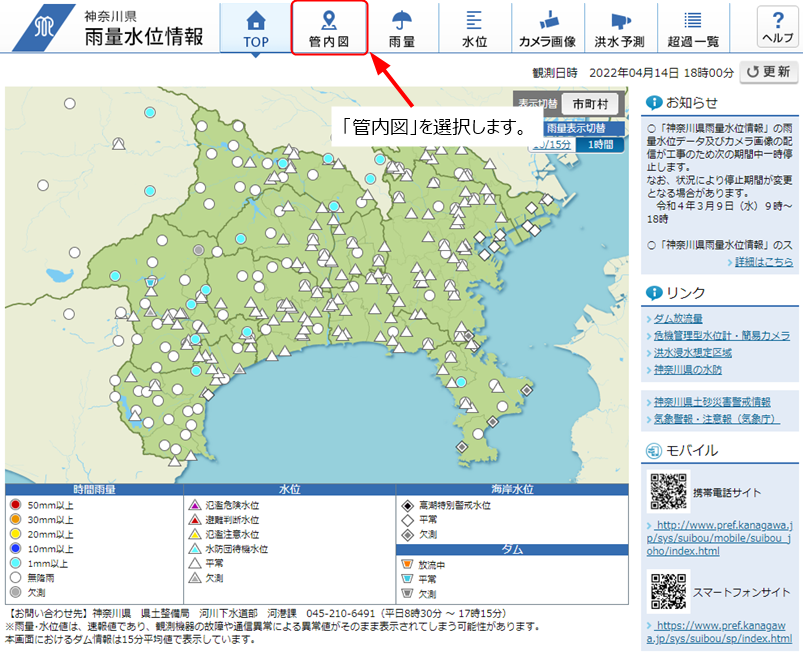Image resolution: width=803 pixels, height=655 pixels.
Task: Click the gray 欠測 rain gauge circle on map
Action: click(x=199, y=250)
